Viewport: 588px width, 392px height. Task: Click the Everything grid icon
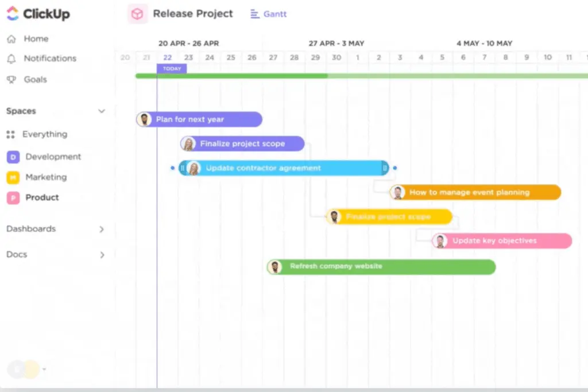(x=11, y=134)
